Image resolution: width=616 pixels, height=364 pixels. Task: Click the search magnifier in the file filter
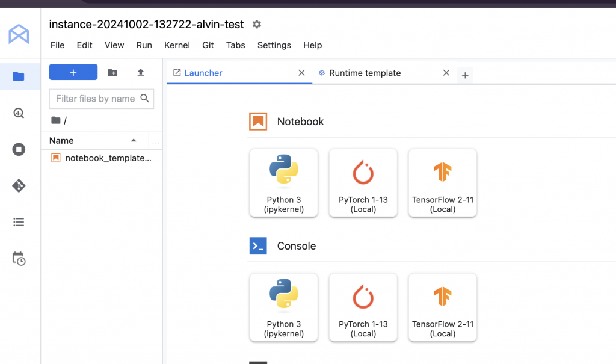click(144, 98)
